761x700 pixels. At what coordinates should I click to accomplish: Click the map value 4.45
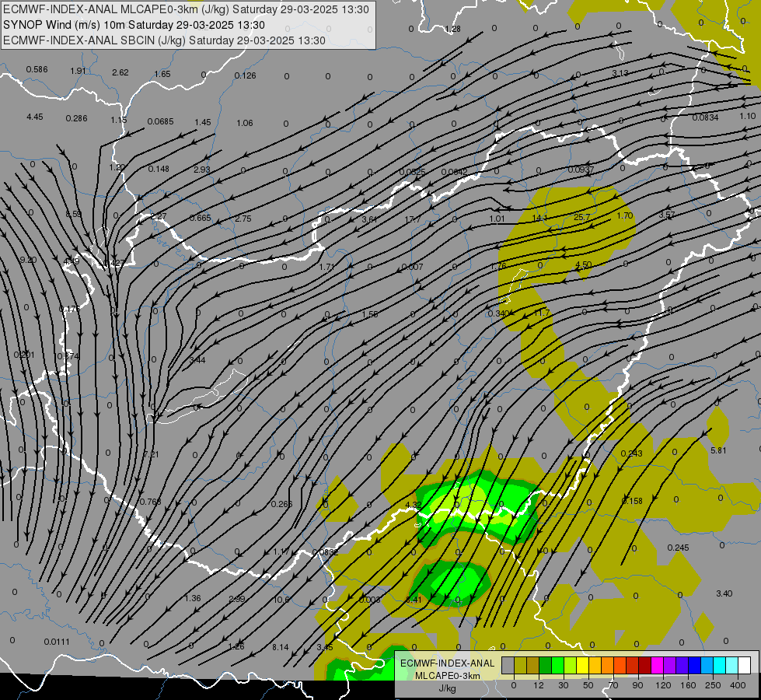coord(34,117)
